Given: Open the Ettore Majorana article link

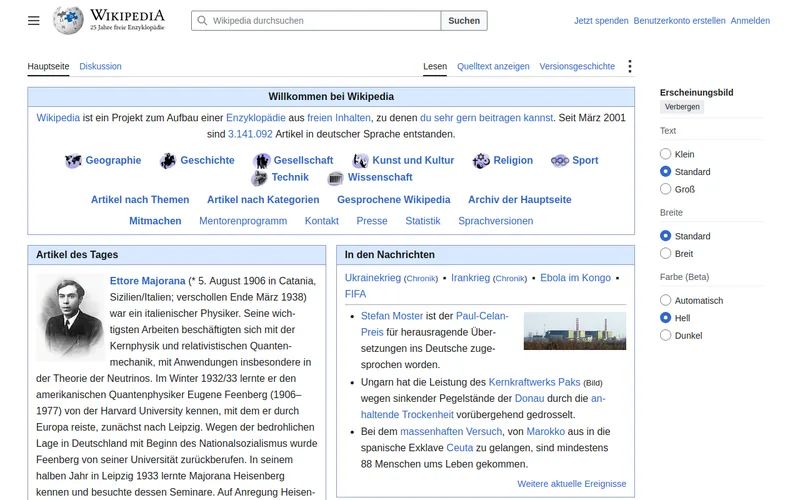Looking at the screenshot, I should [x=147, y=281].
